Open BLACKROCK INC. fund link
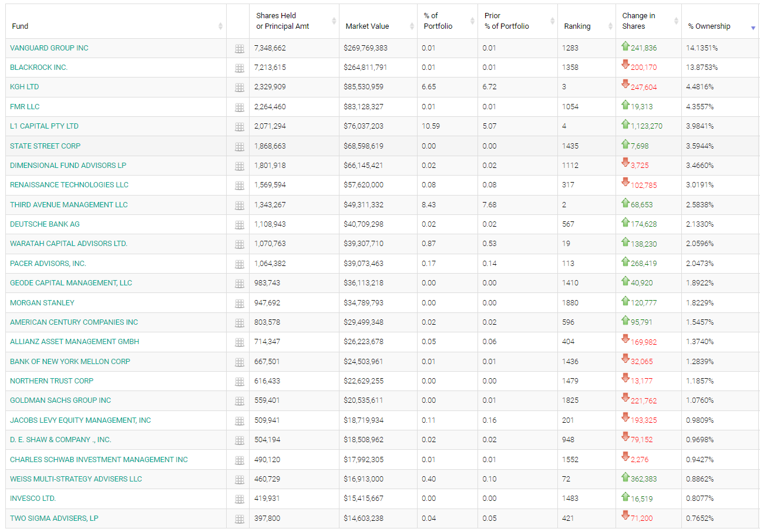The image size is (760, 532). tap(39, 68)
